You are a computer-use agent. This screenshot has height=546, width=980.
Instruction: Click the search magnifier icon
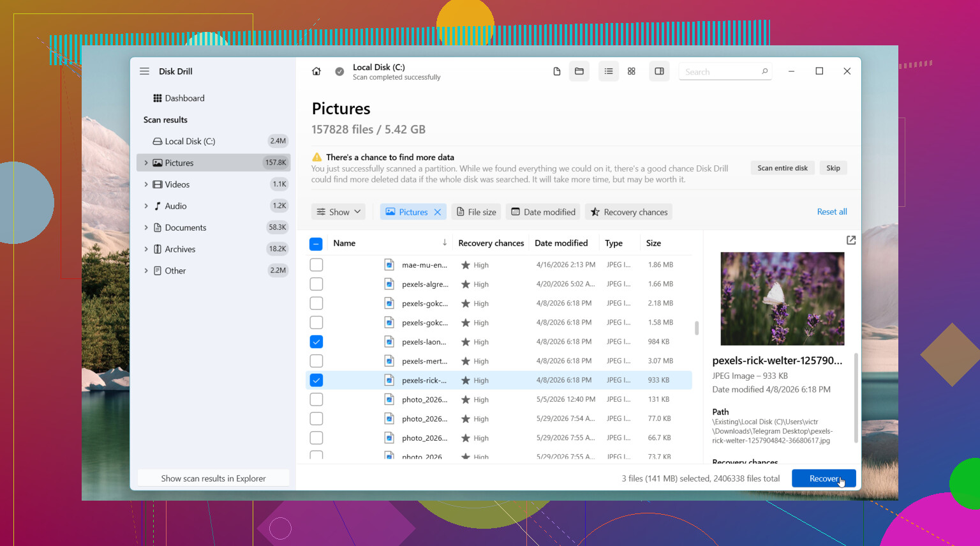[764, 72]
